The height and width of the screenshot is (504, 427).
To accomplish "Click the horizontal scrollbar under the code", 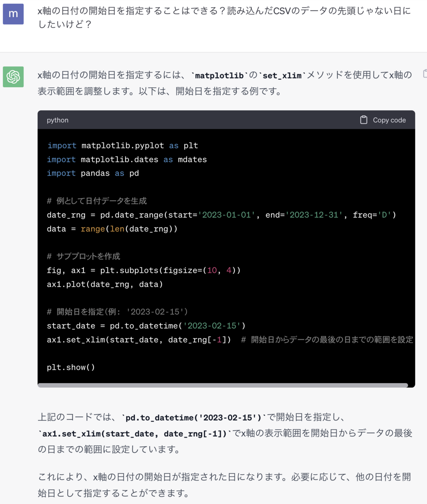I will click(x=223, y=385).
